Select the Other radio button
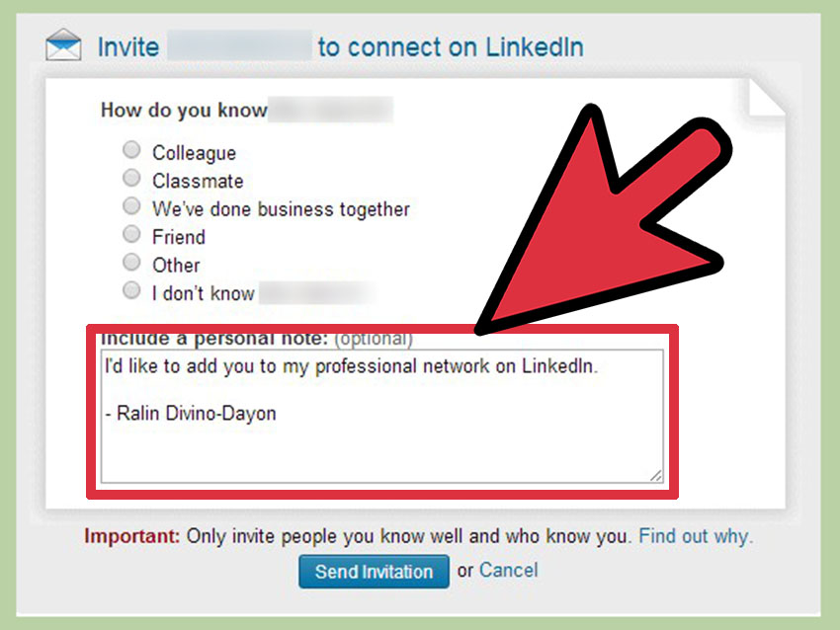The image size is (840, 630). click(131, 263)
